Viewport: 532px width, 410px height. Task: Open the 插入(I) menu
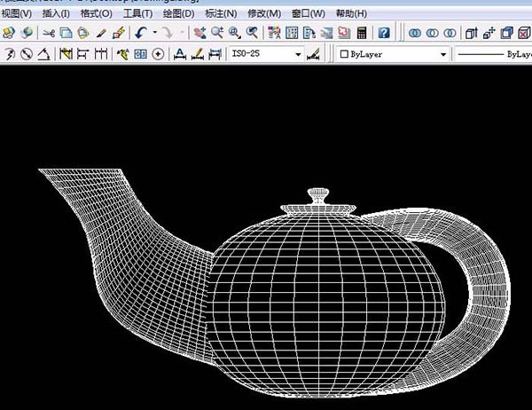tap(56, 13)
